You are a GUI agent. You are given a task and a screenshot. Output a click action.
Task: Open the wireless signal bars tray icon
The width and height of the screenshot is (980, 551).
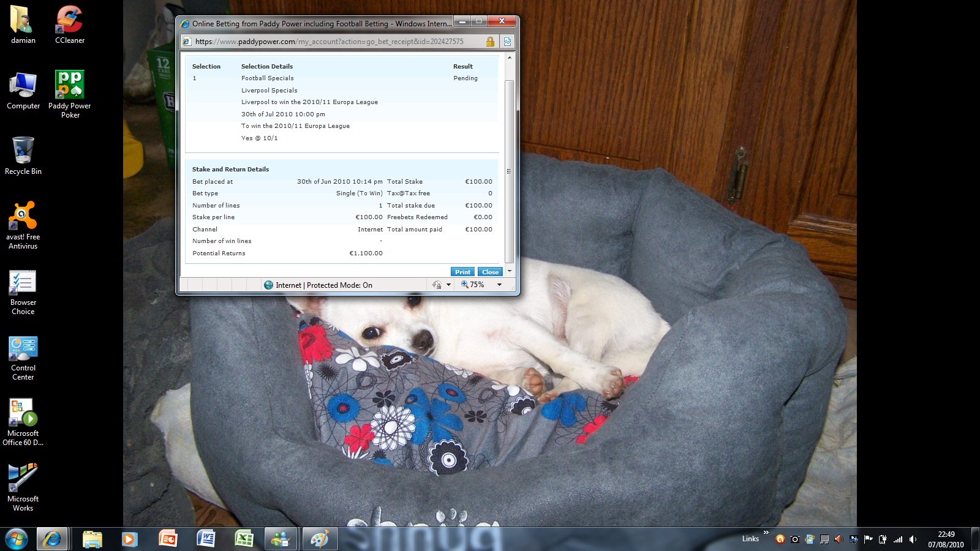[898, 539]
